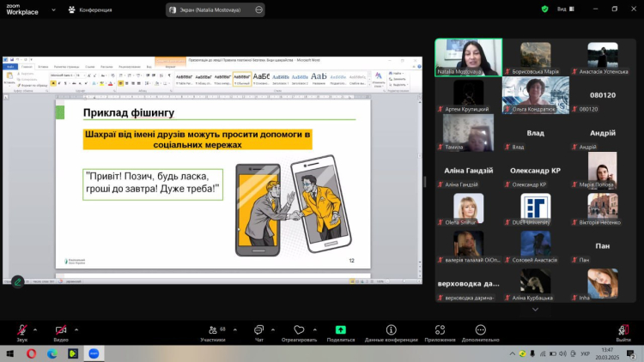Expand the video options arrow beside Видео
This screenshot has height=362, width=644.
coord(76,329)
